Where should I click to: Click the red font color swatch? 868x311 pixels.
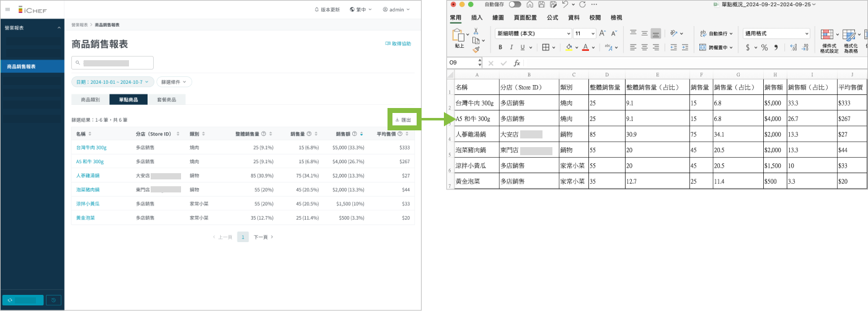click(585, 47)
